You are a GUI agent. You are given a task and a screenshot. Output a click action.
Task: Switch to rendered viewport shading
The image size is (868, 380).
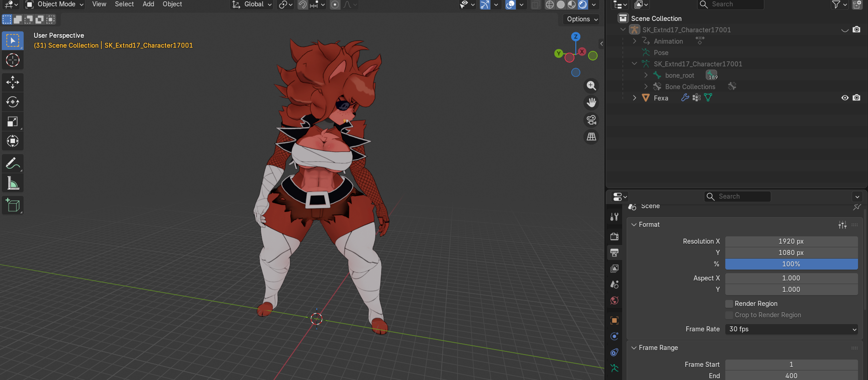point(583,5)
